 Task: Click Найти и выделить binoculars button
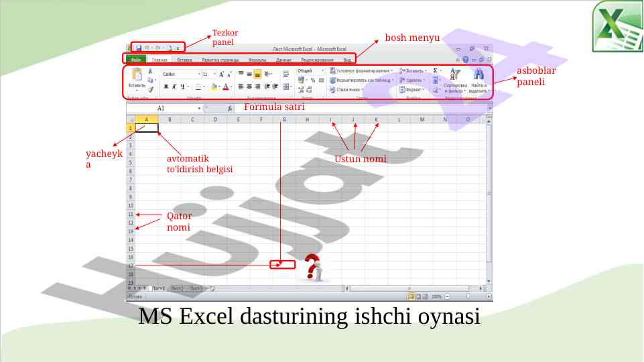(x=479, y=80)
